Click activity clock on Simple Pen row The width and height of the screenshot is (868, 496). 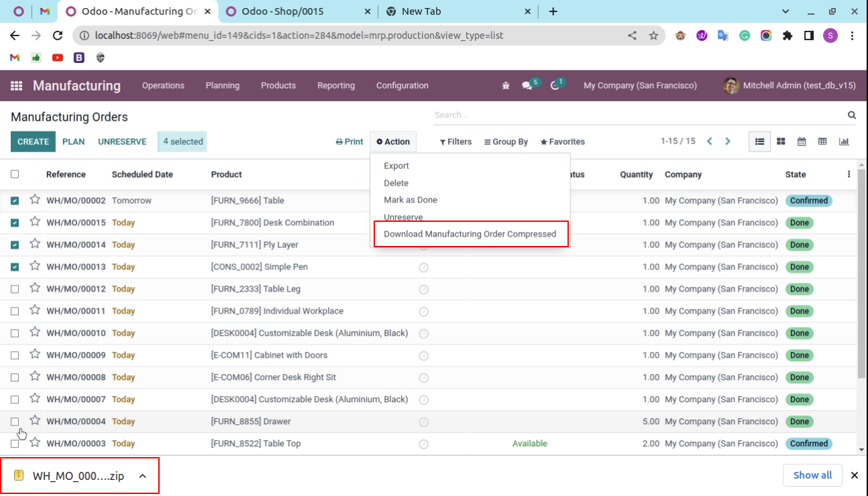click(424, 267)
